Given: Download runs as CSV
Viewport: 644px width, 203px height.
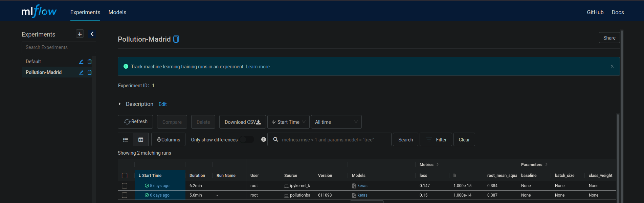Looking at the screenshot, I should 243,122.
